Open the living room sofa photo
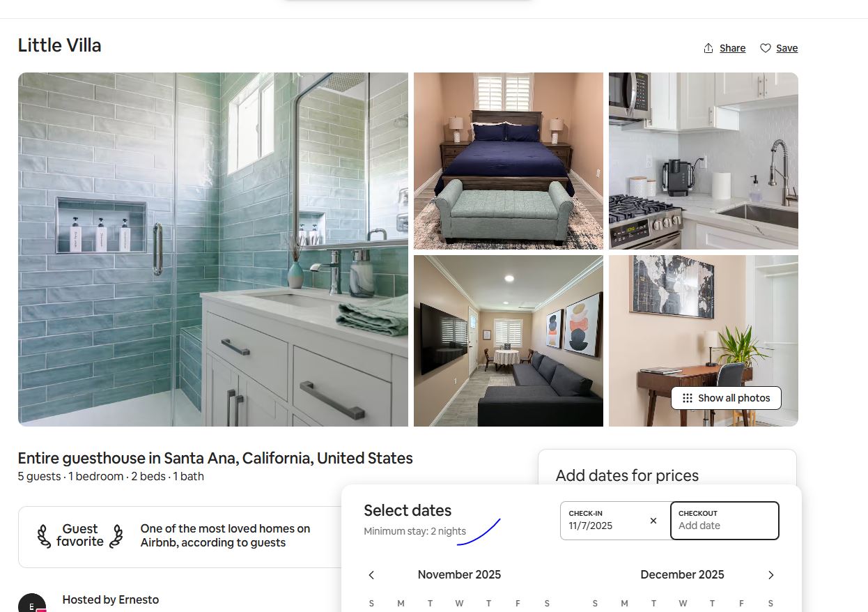Viewport: 868px width, 612px height. pyautogui.click(x=509, y=341)
